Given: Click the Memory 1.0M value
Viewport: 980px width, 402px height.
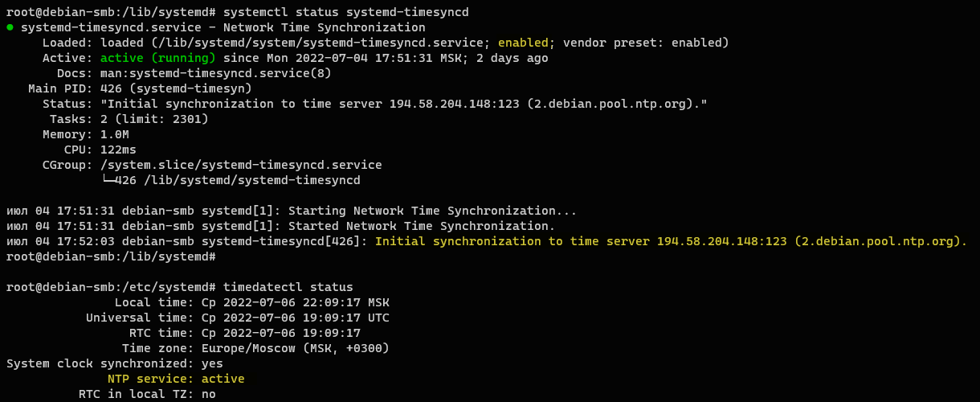Looking at the screenshot, I should (115, 134).
